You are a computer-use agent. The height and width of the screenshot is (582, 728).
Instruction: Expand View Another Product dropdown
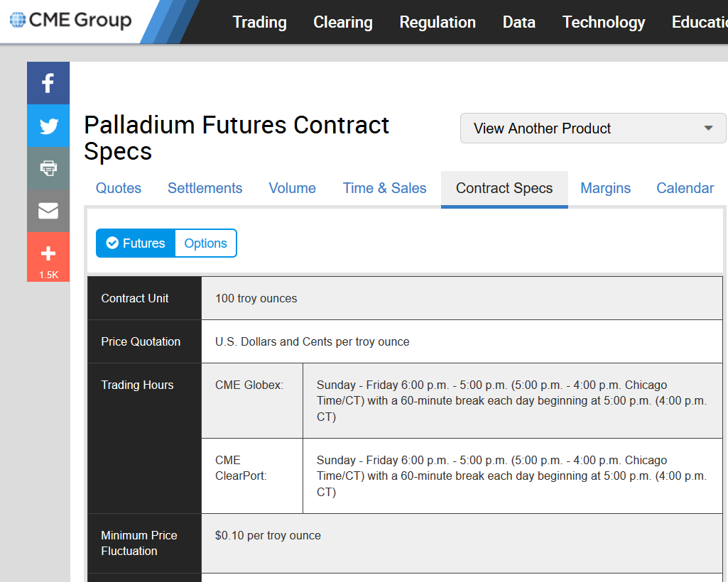coord(593,128)
